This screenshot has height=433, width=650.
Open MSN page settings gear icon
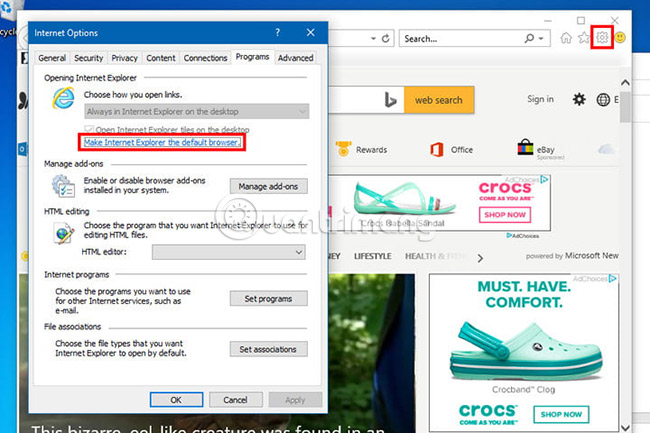(579, 99)
